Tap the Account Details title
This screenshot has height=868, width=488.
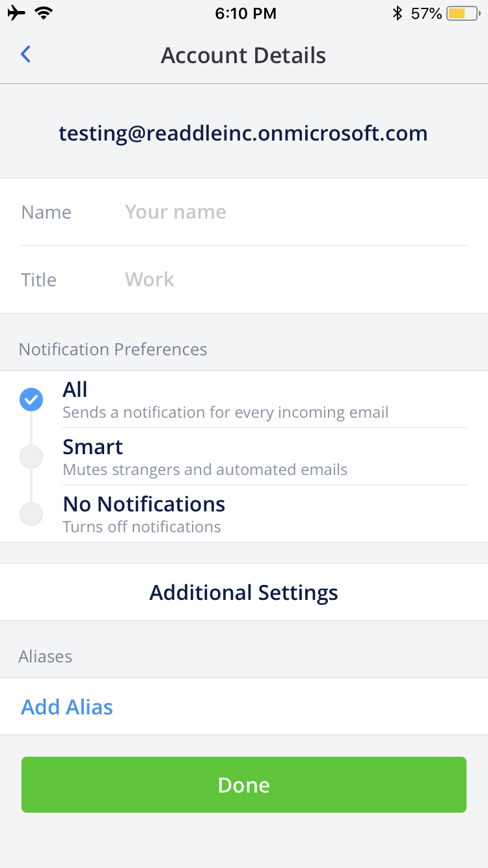[243, 55]
